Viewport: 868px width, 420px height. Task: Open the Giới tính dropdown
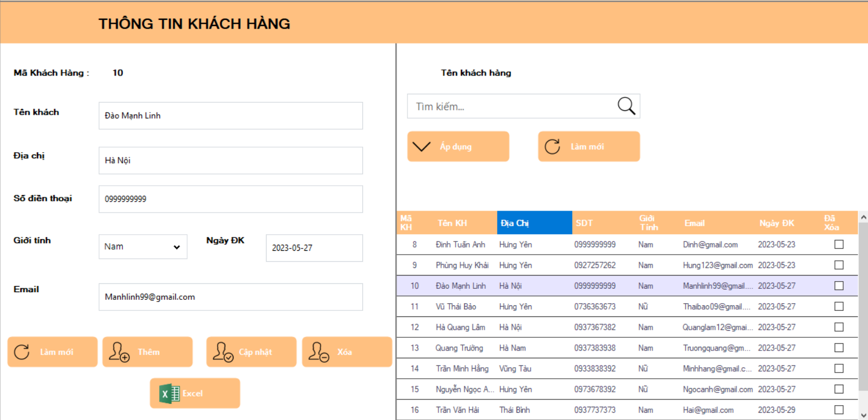tap(143, 247)
